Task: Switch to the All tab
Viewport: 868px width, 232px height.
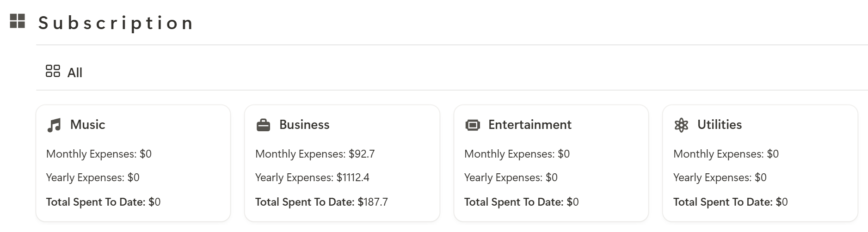Action: tap(64, 72)
